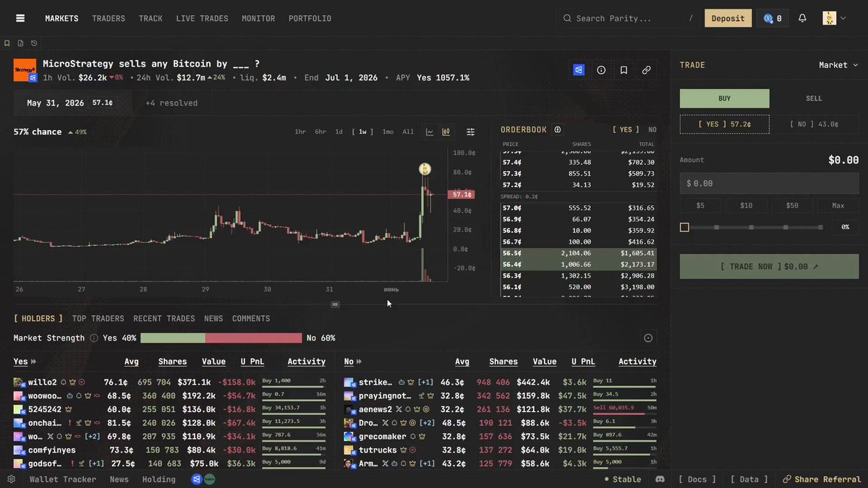Click the blue Polymarket icon near market title
This screenshot has height=488, width=868.
coord(579,70)
